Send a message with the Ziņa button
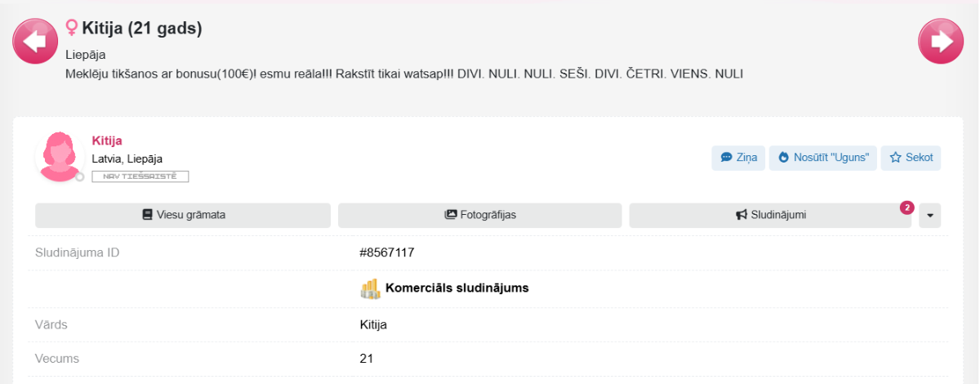This screenshot has height=384, width=980. (738, 158)
